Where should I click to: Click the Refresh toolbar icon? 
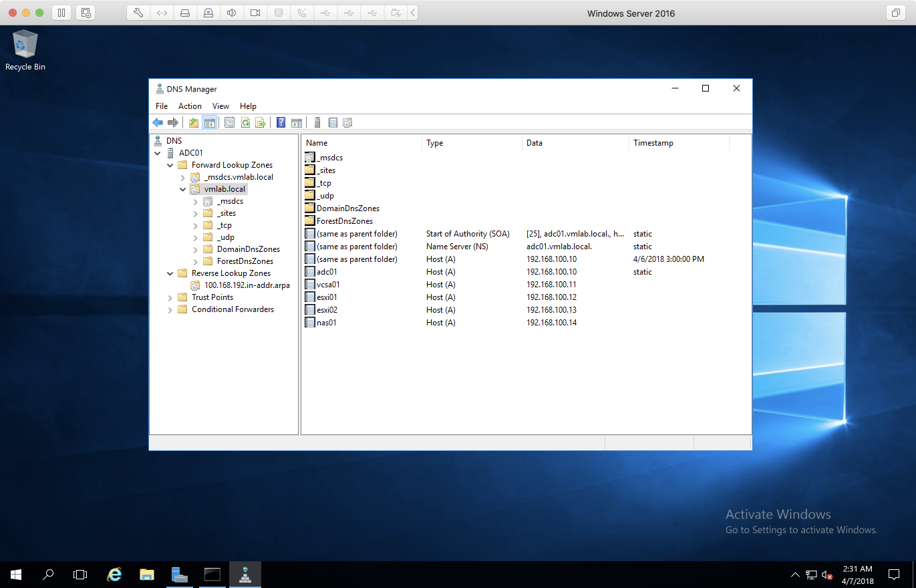tap(245, 122)
